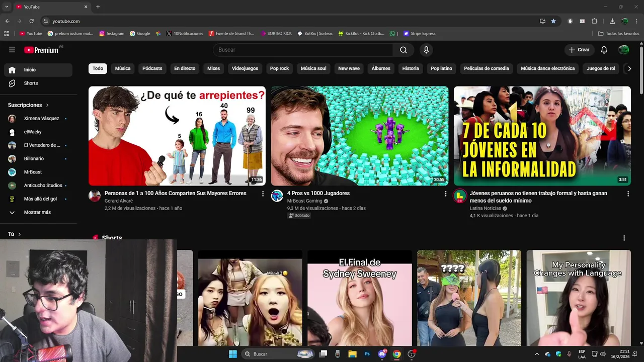Expand the Tú section
This screenshot has width=644, height=362.
15,234
